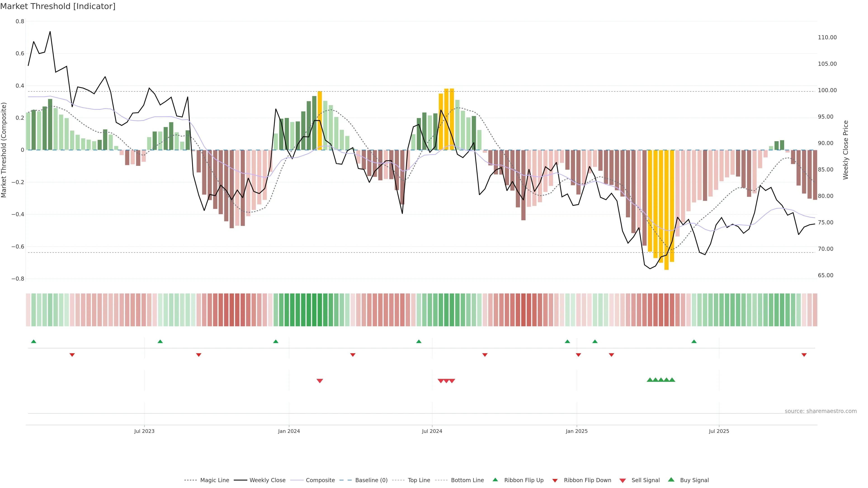
Task: Click the Jul 2025 x-axis label
Action: [719, 431]
